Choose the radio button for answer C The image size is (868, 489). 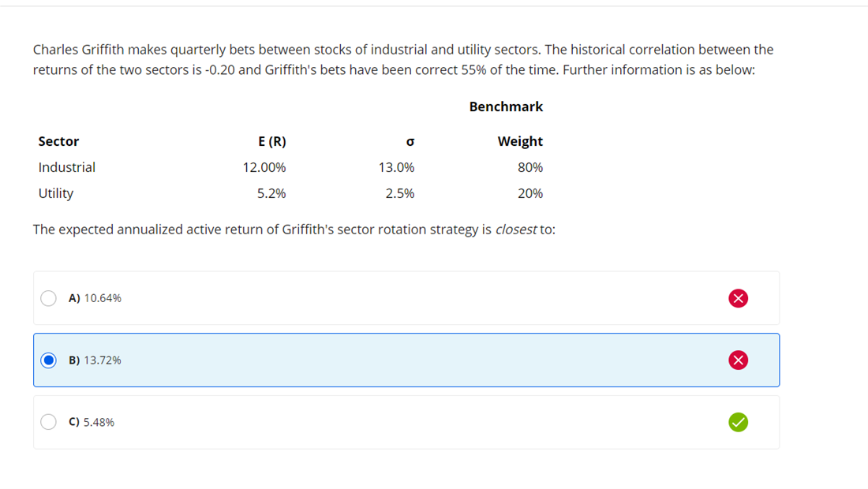(x=49, y=422)
